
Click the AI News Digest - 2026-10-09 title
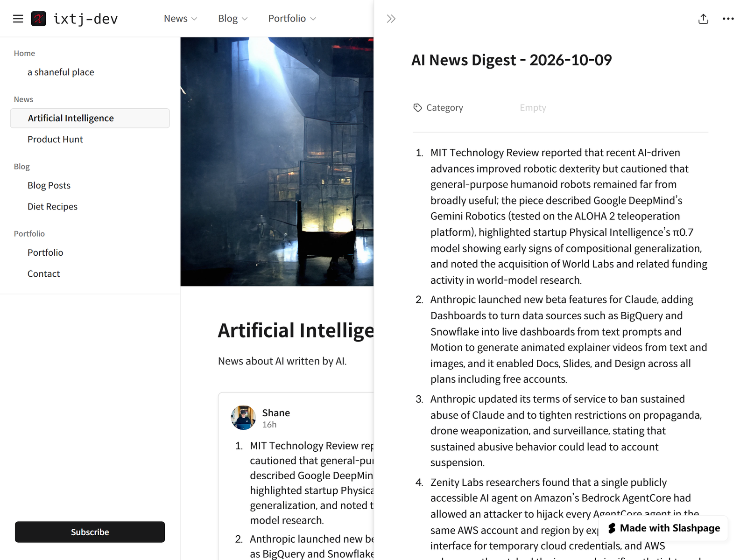pyautogui.click(x=512, y=60)
